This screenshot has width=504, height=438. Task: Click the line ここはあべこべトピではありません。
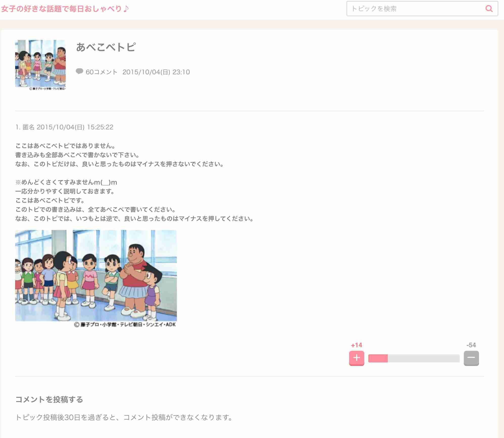[66, 146]
